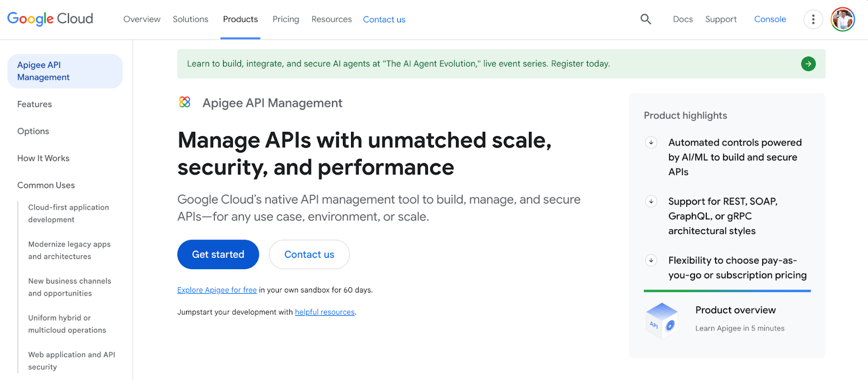868x380 pixels.
Task: Open the Solutions nav item
Action: [190, 19]
